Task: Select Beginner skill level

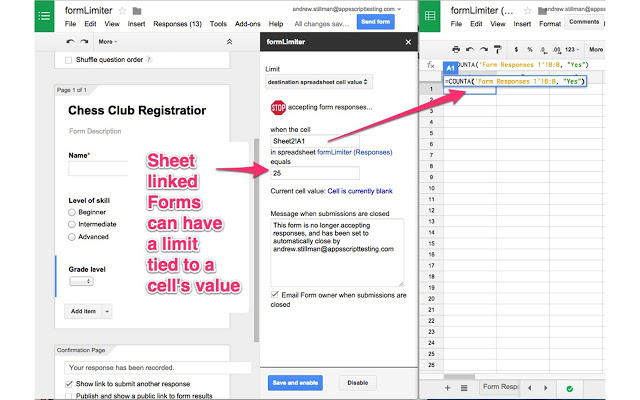Action: [x=72, y=212]
